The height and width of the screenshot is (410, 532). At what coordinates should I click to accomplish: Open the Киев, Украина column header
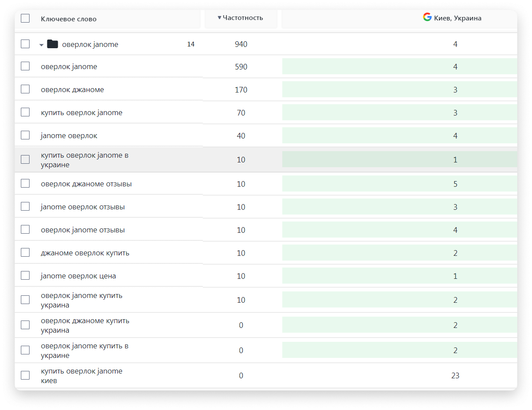458,18
